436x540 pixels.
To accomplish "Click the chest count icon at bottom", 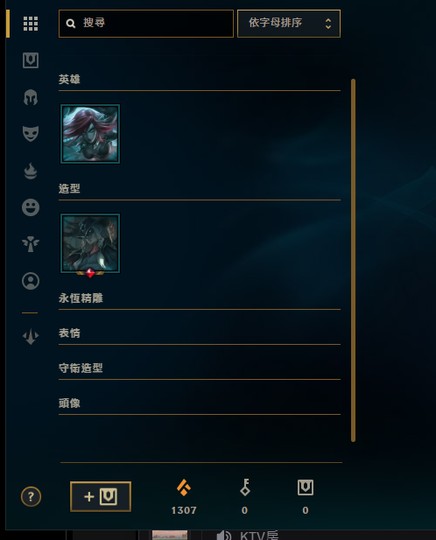I will coord(305,488).
